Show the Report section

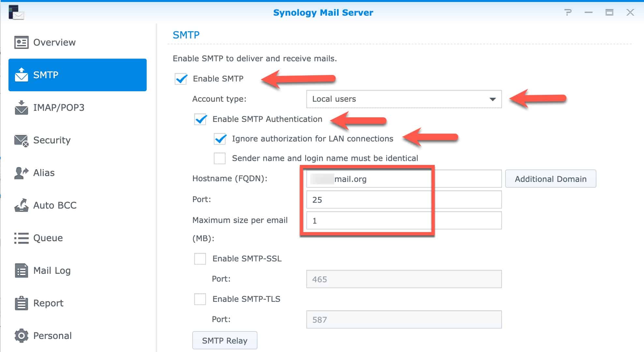(x=78, y=303)
